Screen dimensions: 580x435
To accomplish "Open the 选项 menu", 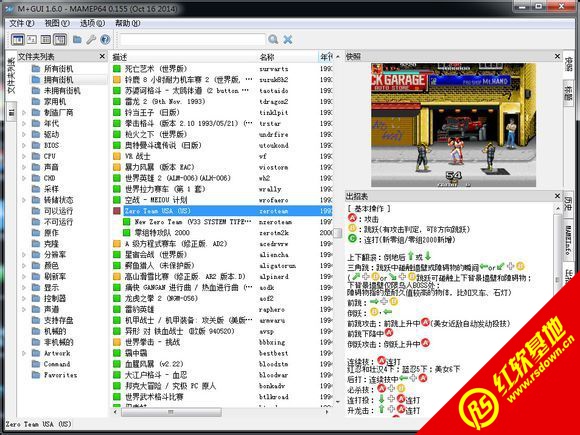I will coord(92,23).
